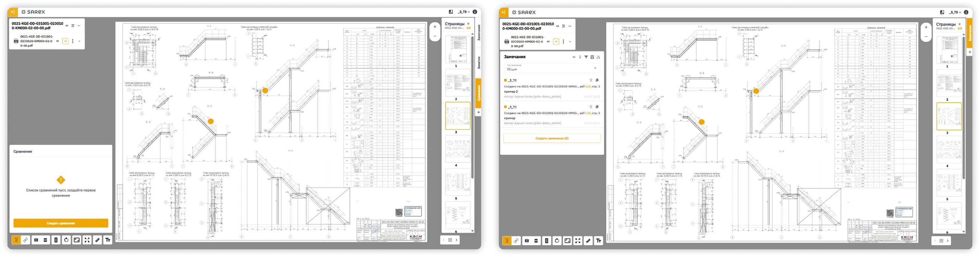The image size is (980, 257).
Task: Open the _3_73 user dropdown in the Сравнение window
Action: pos(464,12)
